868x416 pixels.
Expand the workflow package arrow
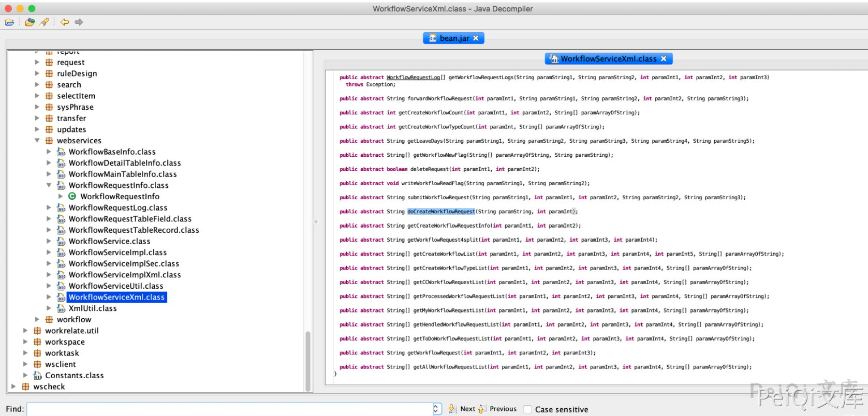click(x=37, y=320)
